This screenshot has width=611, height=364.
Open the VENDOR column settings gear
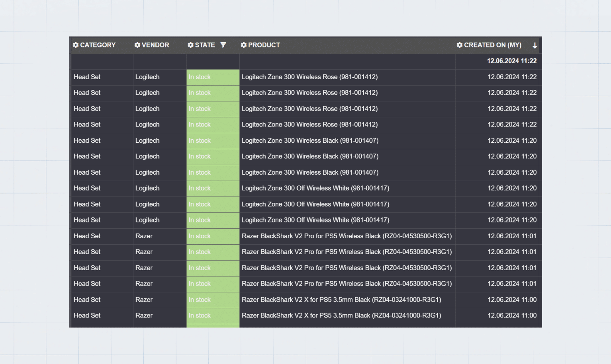(x=137, y=45)
